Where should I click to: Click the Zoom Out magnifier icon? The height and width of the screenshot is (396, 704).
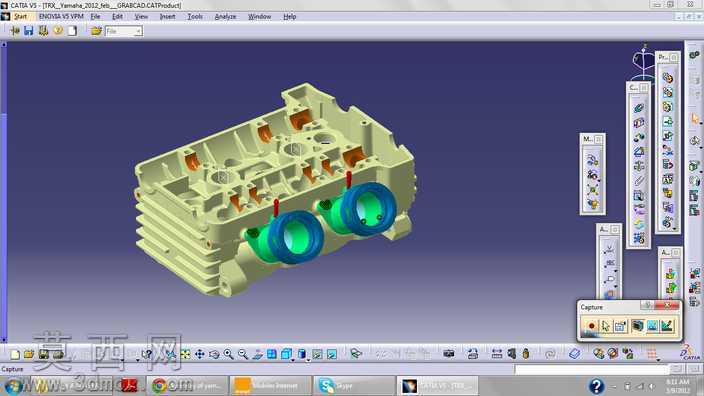[x=243, y=354]
